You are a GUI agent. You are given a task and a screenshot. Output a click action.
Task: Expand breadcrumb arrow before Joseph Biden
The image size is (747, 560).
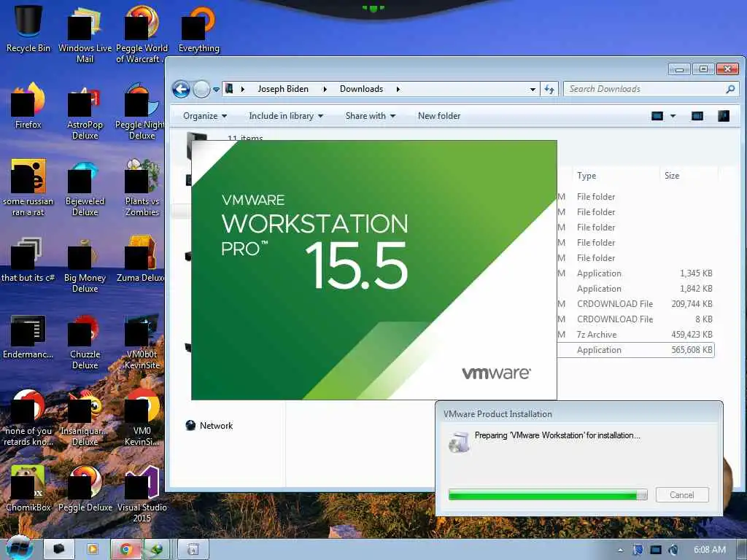(242, 89)
